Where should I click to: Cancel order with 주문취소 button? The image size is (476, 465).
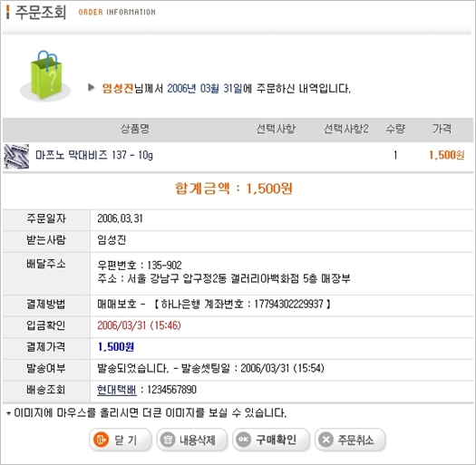pos(350,440)
